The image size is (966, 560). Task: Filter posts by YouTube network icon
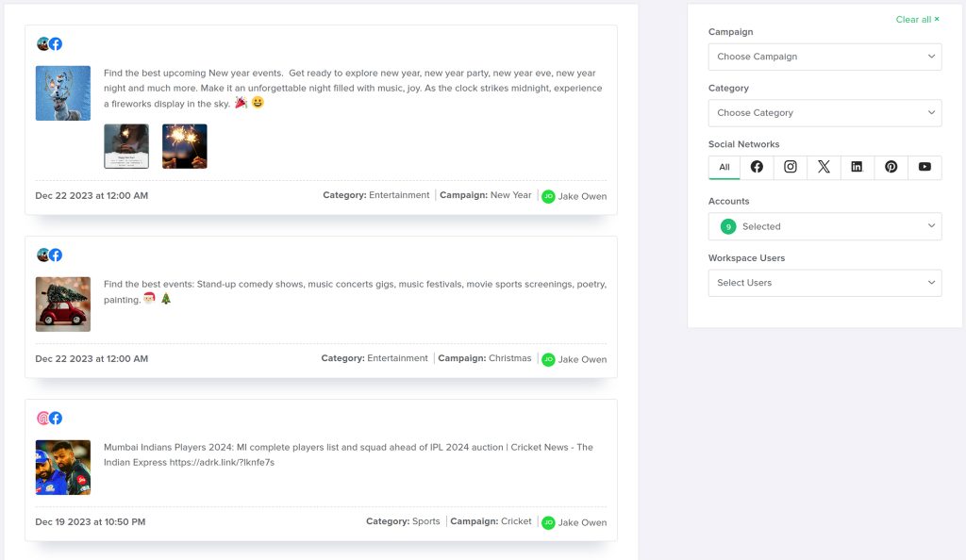pyautogui.click(x=924, y=167)
